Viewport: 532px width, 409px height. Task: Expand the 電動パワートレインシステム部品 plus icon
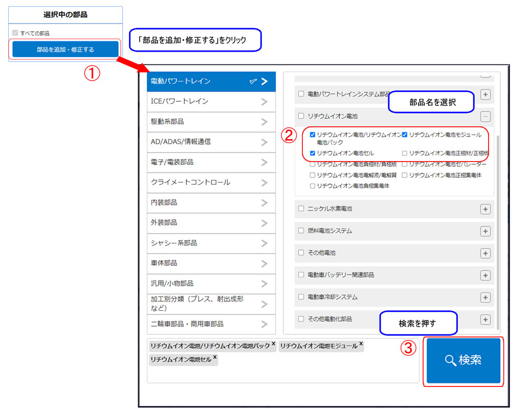485,94
